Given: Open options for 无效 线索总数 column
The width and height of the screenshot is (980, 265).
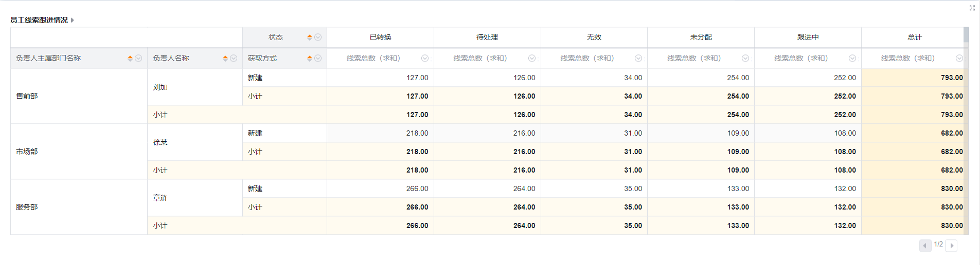Looking at the screenshot, I should tap(638, 59).
